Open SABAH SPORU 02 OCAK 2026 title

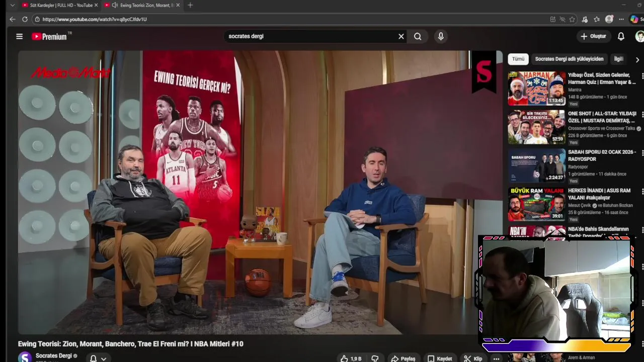point(602,155)
